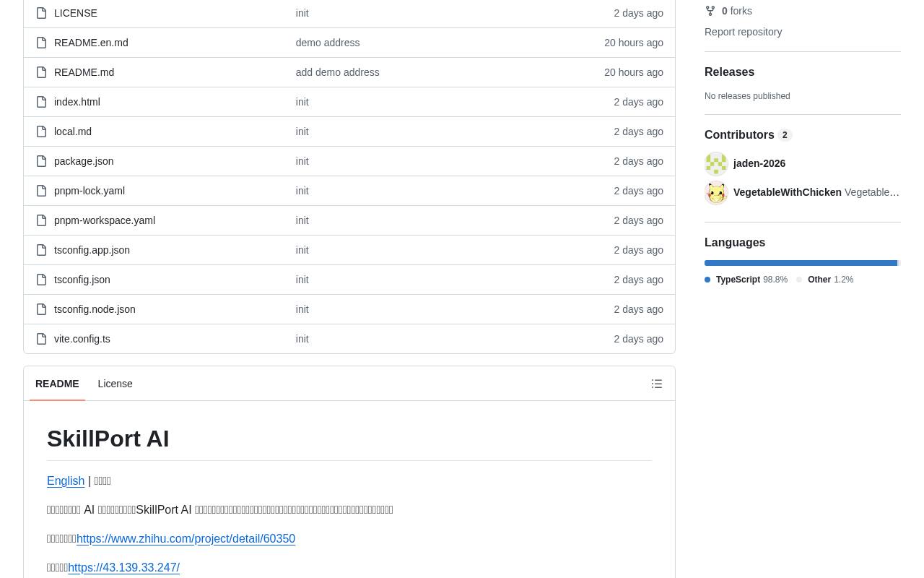
Task: Click '2 days ago' on tsconfig.json row
Action: point(638,280)
